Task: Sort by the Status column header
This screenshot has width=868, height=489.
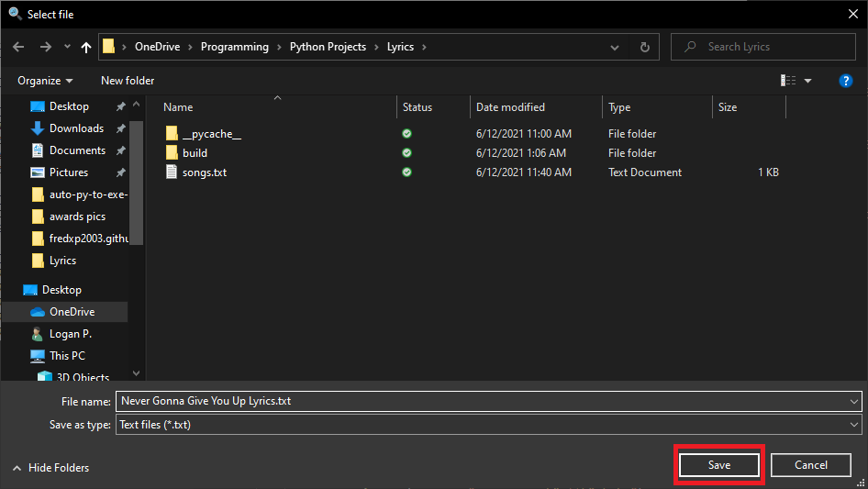Action: [417, 107]
